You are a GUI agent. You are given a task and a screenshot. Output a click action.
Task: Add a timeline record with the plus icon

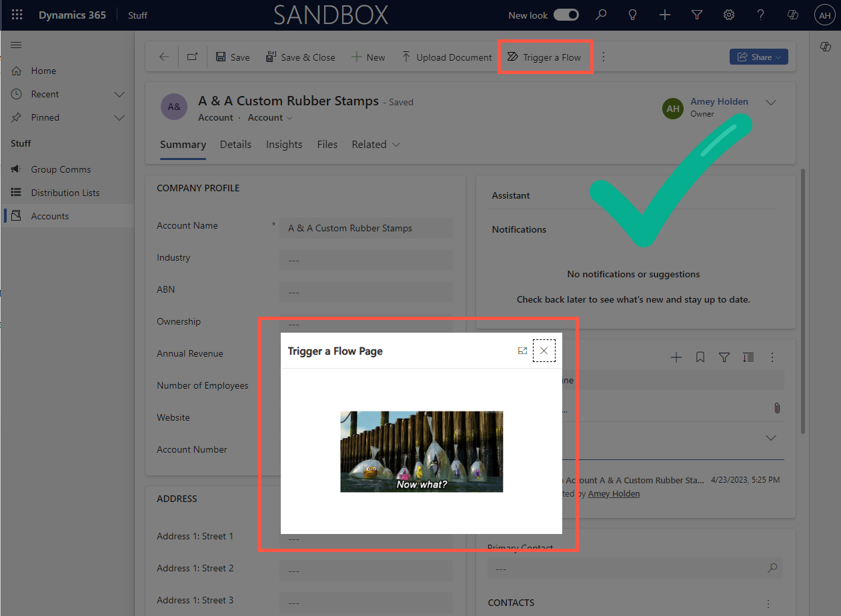pos(676,357)
